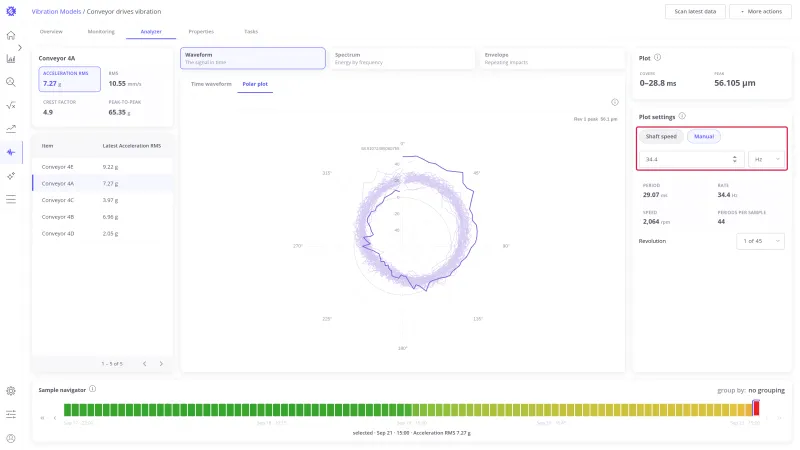Select the Waveform analysis card

253,58
